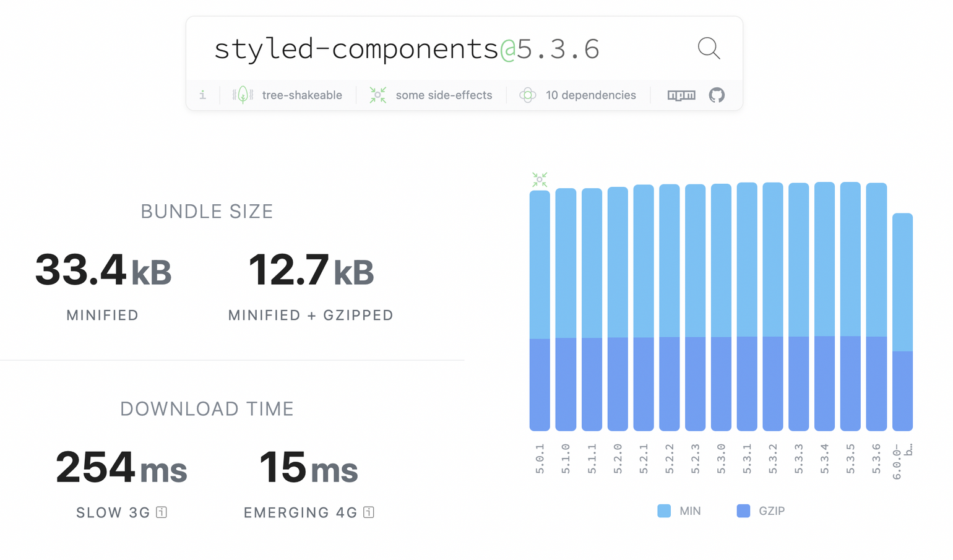Click the '15 ms' download time value
The width and height of the screenshot is (953, 560).
309,467
